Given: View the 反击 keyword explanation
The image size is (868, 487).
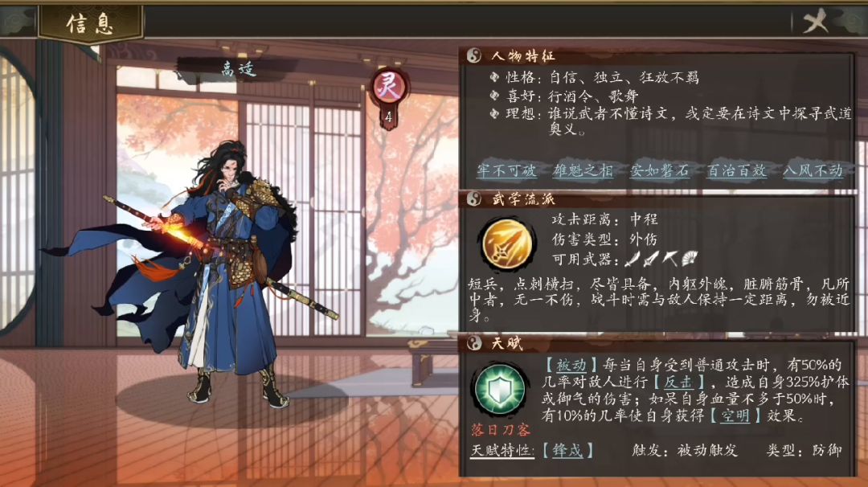Looking at the screenshot, I should pyautogui.click(x=678, y=382).
